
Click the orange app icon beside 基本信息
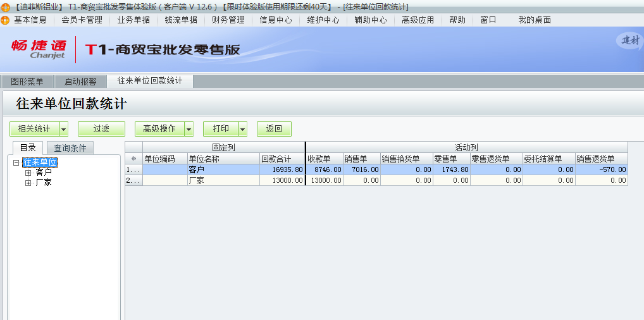[5, 20]
